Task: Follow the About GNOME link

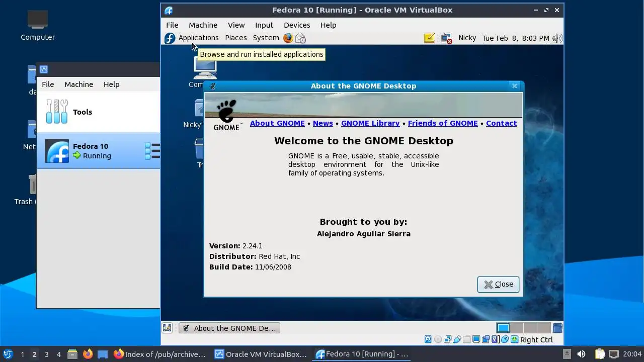Action: 277,123
